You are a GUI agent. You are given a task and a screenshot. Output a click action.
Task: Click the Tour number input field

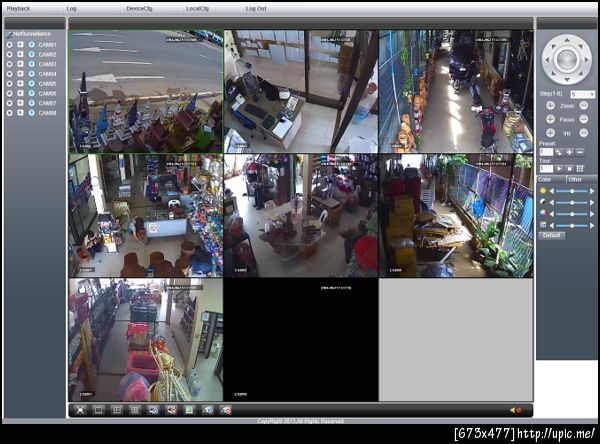(x=546, y=169)
